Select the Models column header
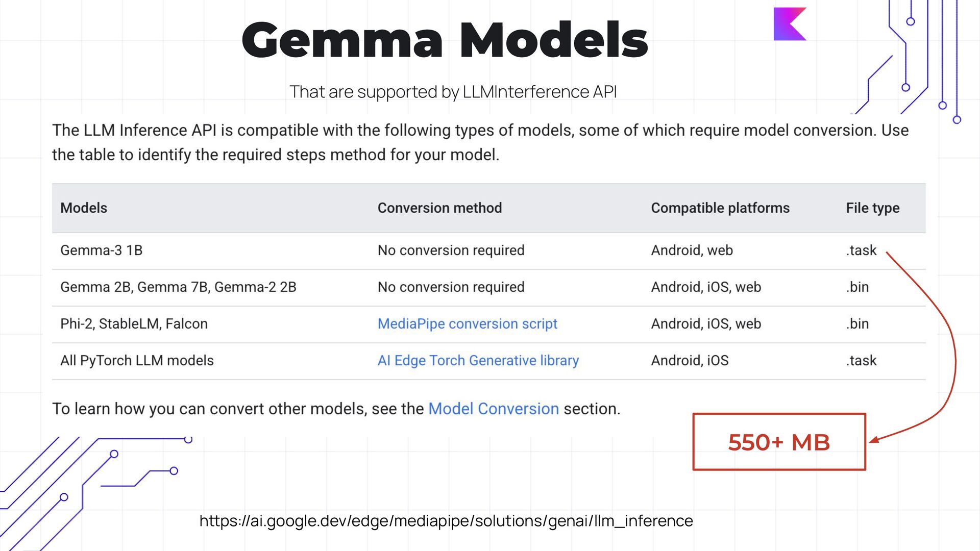 84,208
